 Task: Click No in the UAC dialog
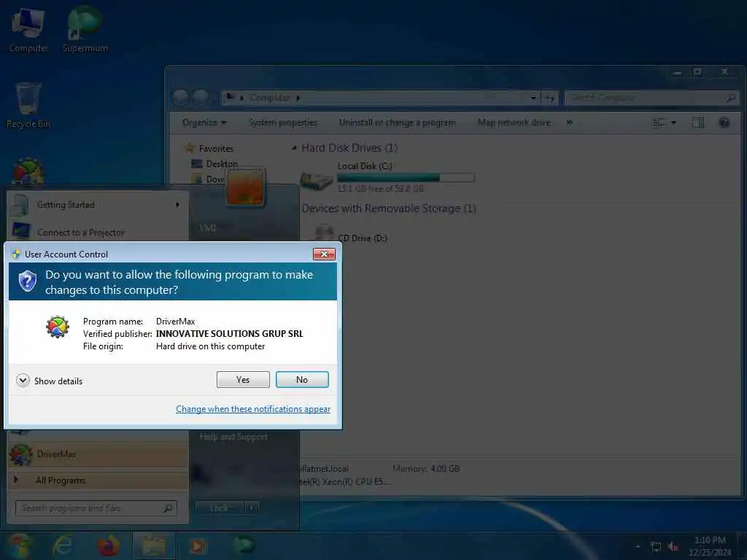click(x=302, y=379)
